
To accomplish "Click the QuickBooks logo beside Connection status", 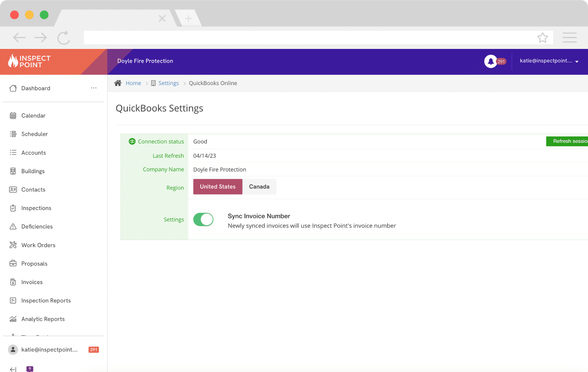I will tap(132, 141).
